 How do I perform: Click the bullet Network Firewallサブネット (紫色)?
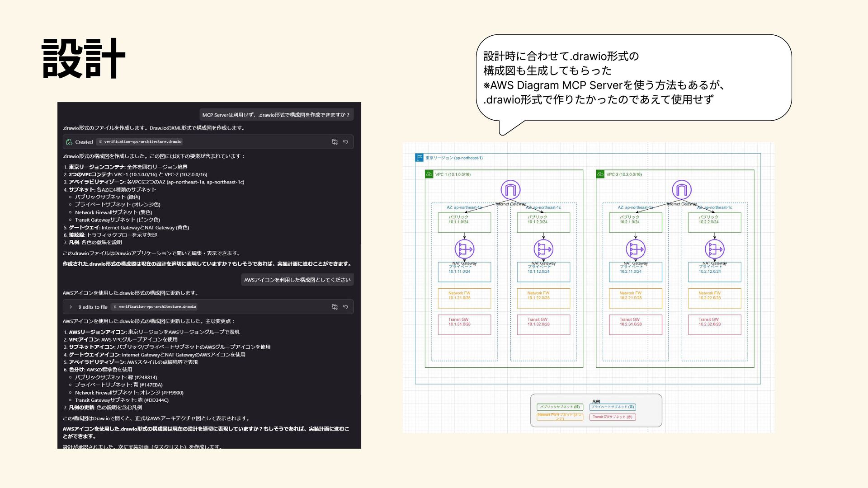tap(113, 212)
